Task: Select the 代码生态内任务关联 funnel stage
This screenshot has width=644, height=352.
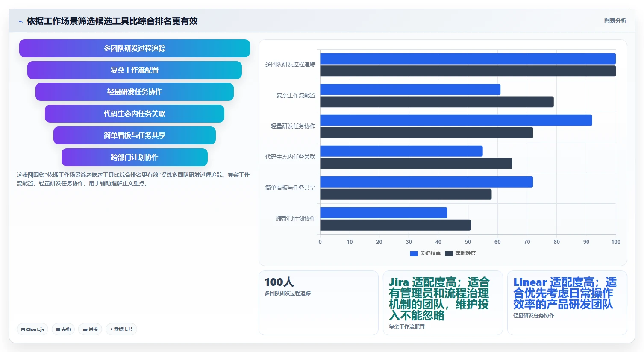Action: click(135, 114)
